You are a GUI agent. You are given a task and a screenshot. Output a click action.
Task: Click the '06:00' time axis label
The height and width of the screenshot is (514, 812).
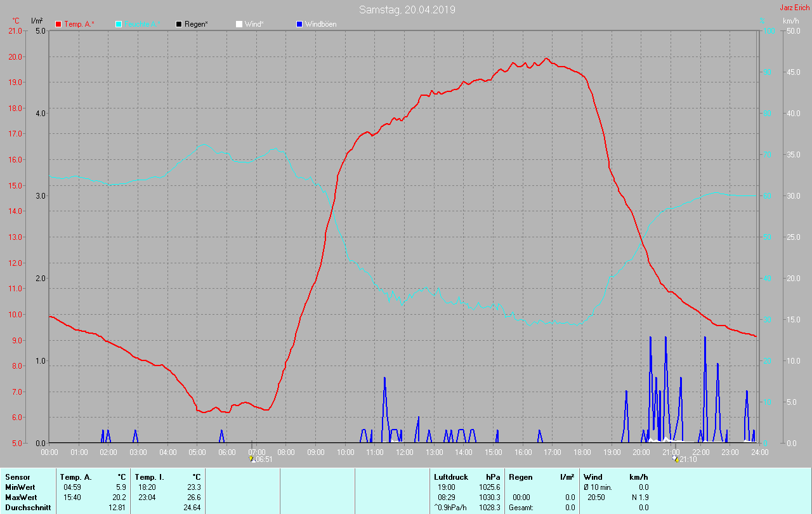[x=227, y=452]
